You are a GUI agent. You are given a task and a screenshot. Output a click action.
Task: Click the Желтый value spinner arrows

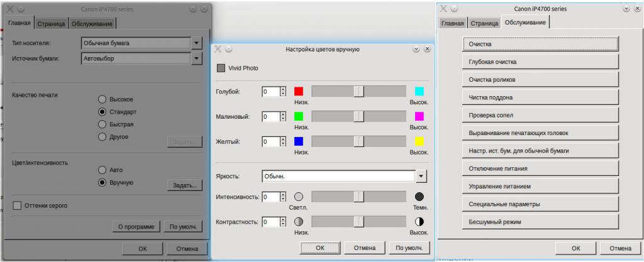click(282, 142)
